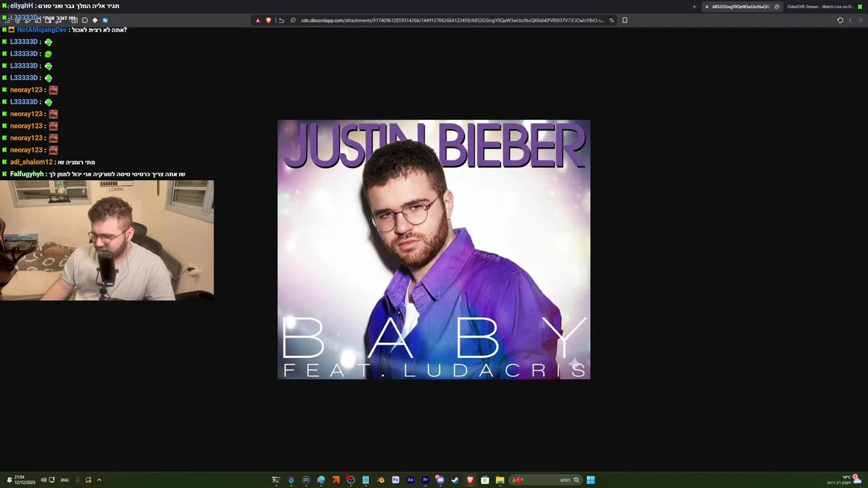Click username adi_shalom12 in chat

click(31, 162)
